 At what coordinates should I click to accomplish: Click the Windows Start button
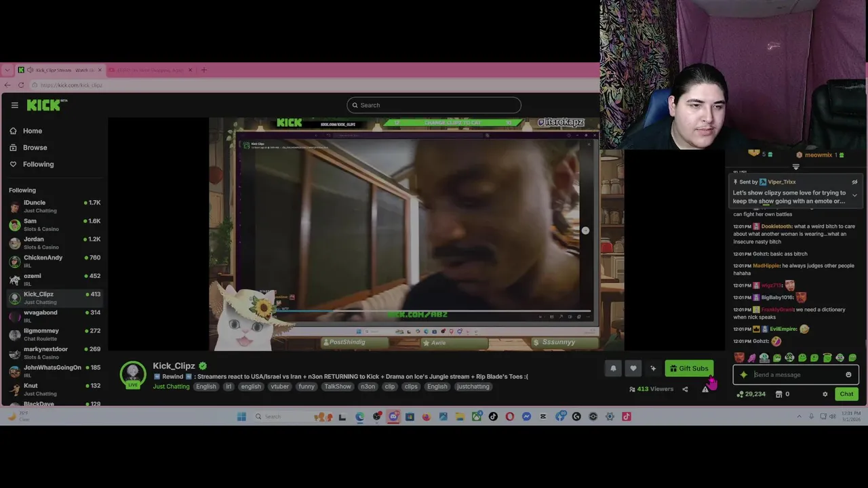click(x=241, y=417)
